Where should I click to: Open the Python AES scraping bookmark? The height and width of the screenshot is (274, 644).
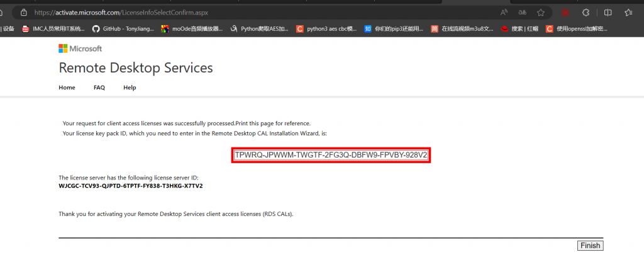pyautogui.click(x=259, y=28)
